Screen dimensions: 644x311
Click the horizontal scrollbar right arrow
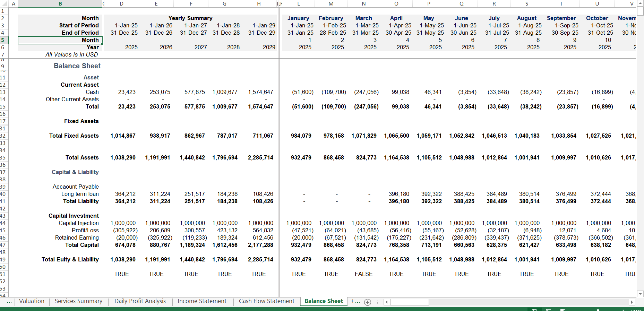coord(632,302)
